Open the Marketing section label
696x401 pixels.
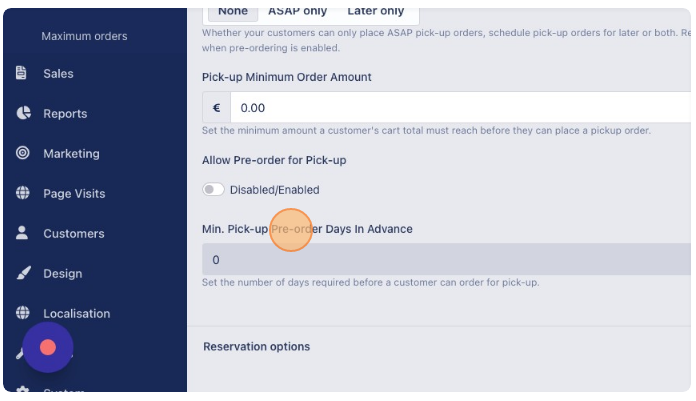pyautogui.click(x=71, y=154)
